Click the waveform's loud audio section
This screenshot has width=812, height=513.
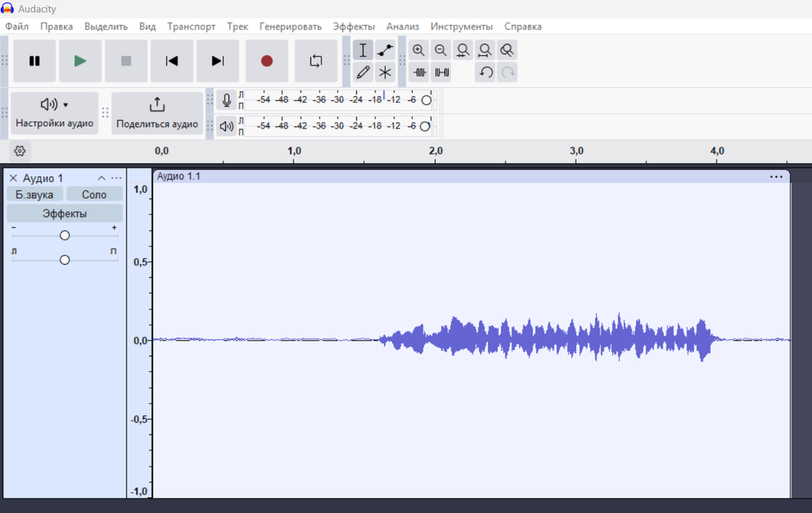tap(548, 338)
